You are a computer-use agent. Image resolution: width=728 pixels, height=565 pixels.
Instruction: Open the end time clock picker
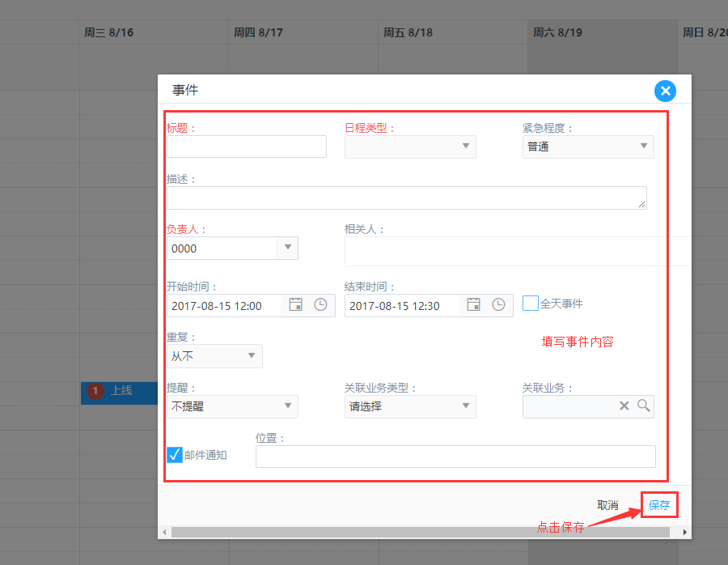point(498,305)
